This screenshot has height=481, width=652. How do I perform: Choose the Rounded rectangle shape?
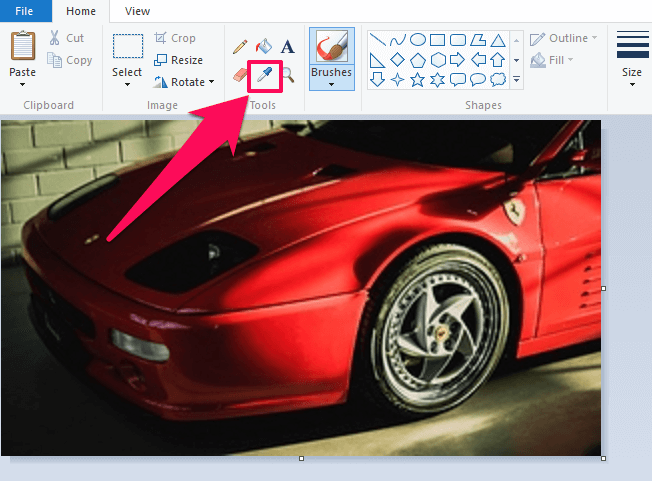click(x=457, y=40)
